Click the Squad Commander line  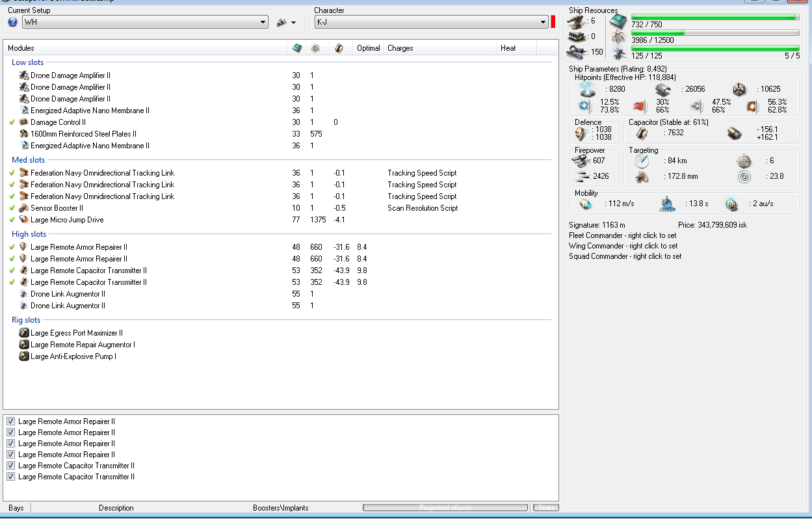click(625, 256)
